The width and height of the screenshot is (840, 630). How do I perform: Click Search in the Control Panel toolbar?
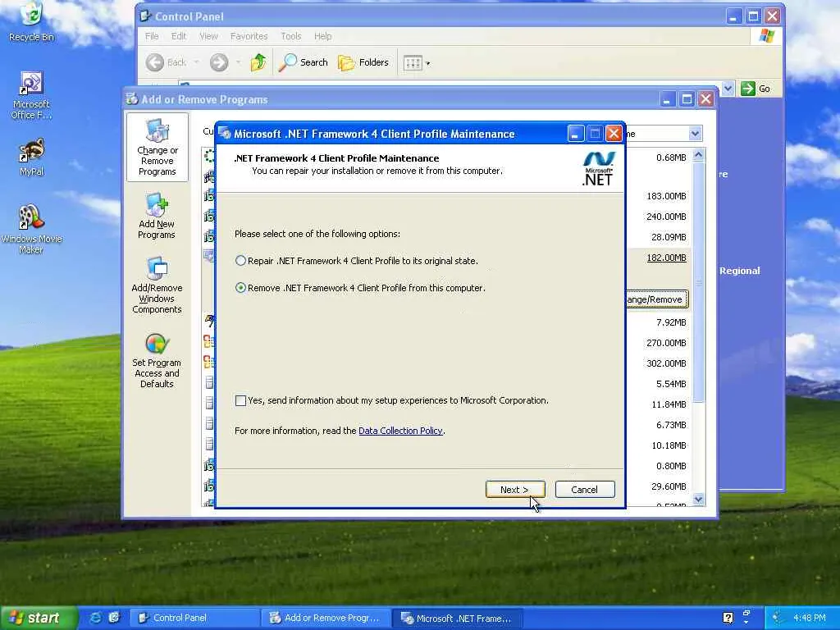pos(304,62)
